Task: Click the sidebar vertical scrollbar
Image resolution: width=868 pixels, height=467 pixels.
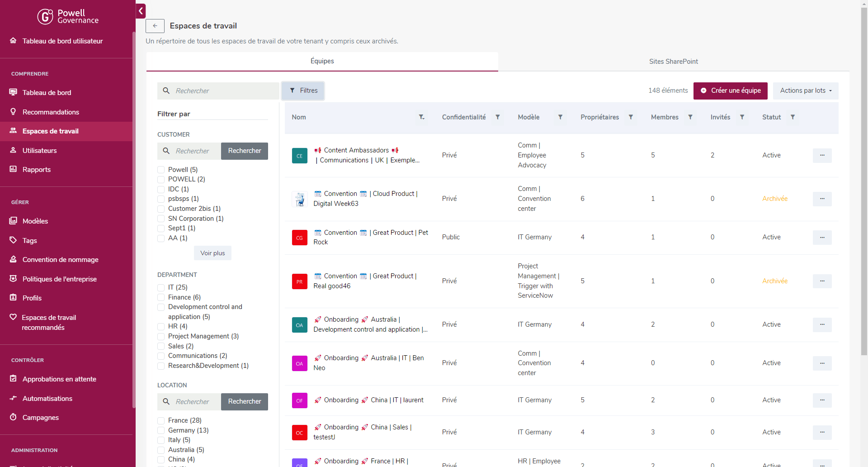Action: (134, 219)
